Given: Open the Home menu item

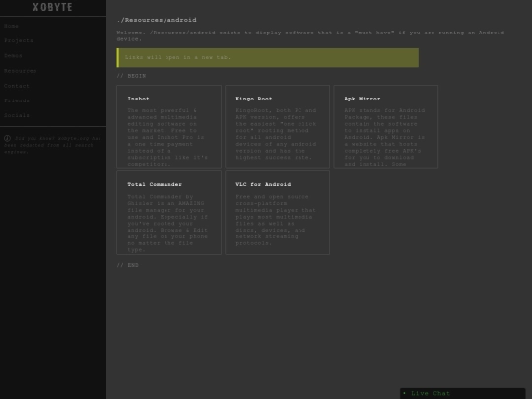Looking at the screenshot, I should (11, 26).
